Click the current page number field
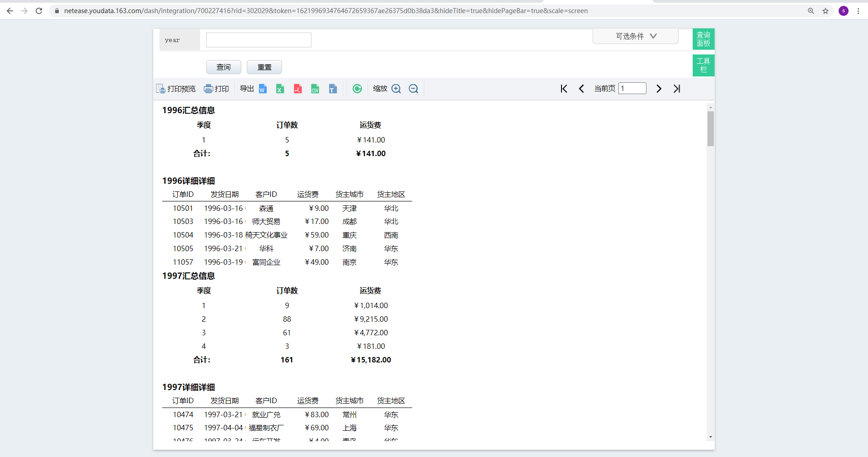Image resolution: width=868 pixels, height=457 pixels. click(x=632, y=89)
